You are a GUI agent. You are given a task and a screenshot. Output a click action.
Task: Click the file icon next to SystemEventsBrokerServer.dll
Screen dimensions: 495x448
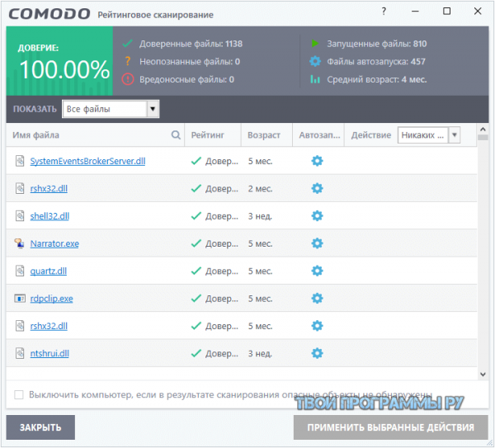(x=20, y=161)
